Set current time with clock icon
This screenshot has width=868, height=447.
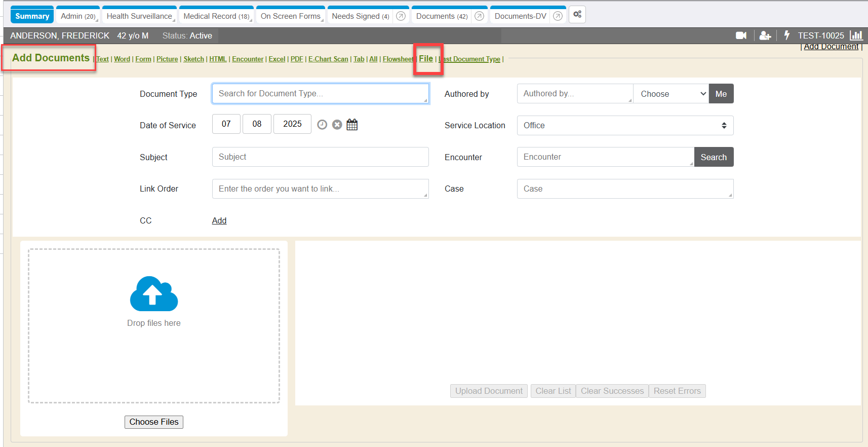tap(322, 125)
